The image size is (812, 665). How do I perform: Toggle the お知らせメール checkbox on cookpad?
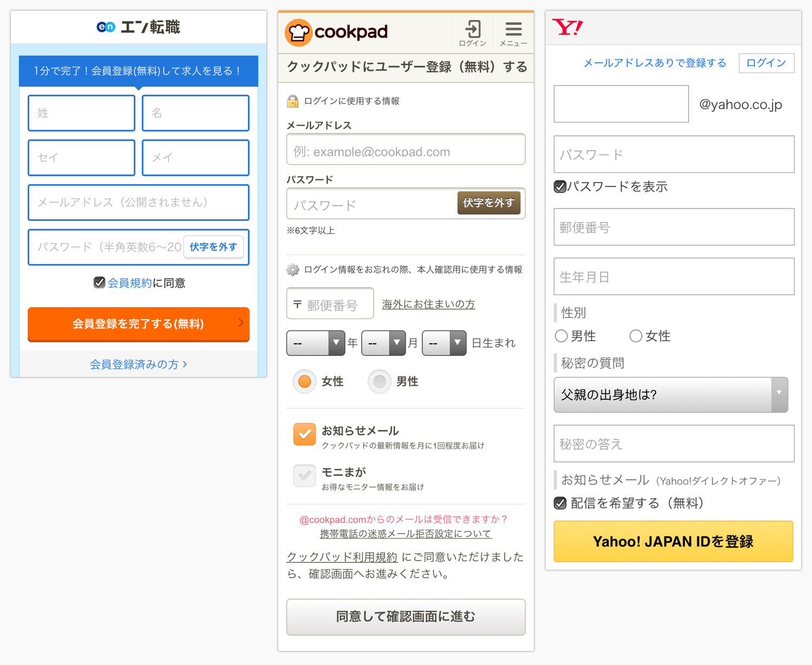[304, 434]
